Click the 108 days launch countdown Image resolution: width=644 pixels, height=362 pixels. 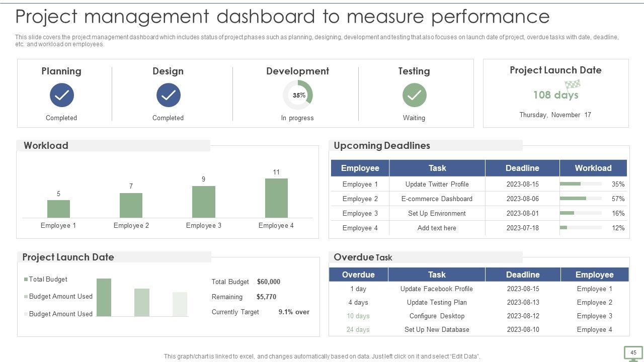tap(556, 95)
